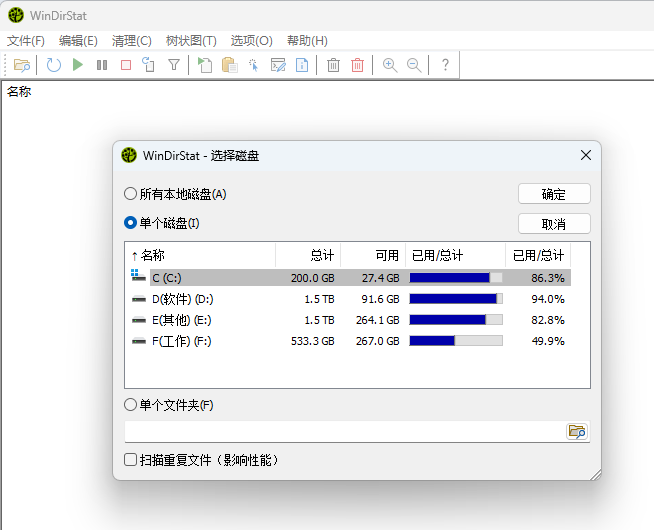This screenshot has width=654, height=530.
Task: Click the refresh selected item icon
Action: [148, 65]
